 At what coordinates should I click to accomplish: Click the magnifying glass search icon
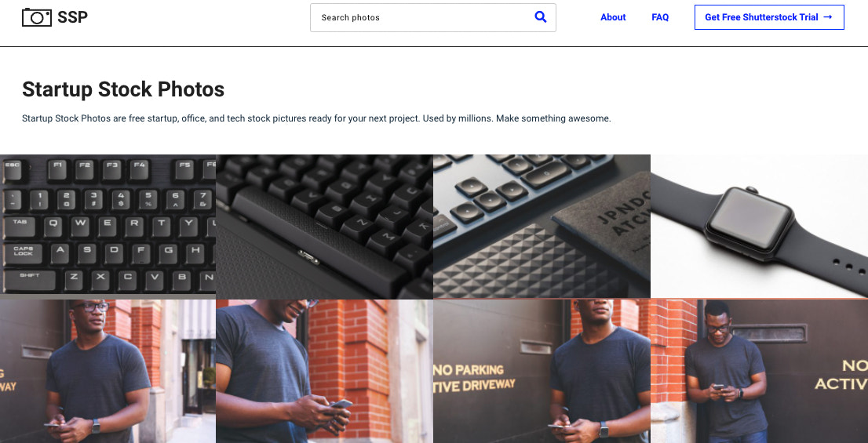(x=540, y=17)
